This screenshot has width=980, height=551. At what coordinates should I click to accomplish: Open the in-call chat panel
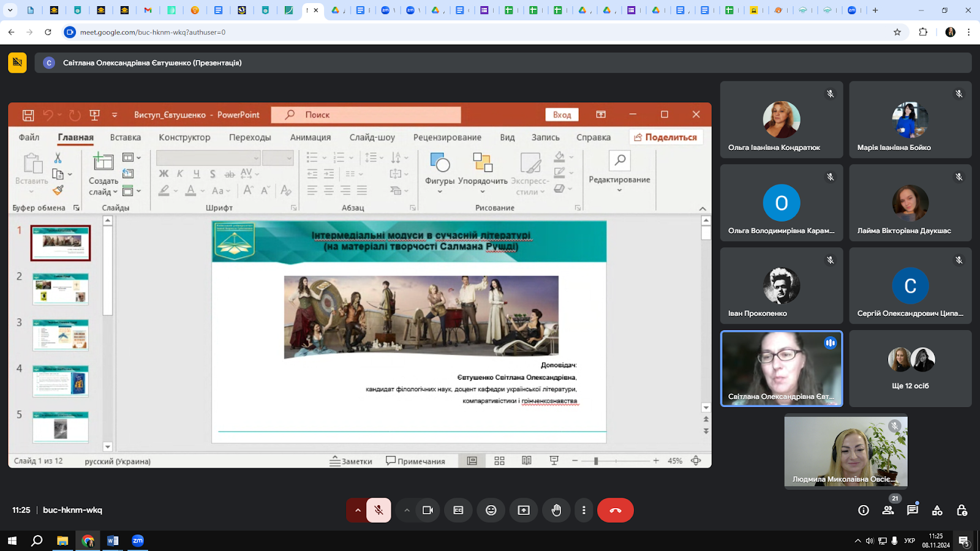point(913,510)
